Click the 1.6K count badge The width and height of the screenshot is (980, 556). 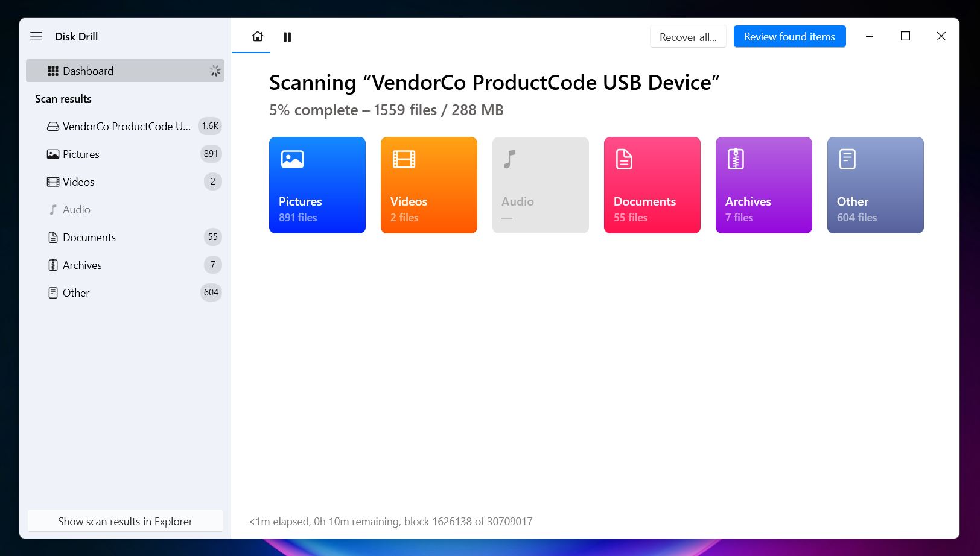click(x=210, y=126)
